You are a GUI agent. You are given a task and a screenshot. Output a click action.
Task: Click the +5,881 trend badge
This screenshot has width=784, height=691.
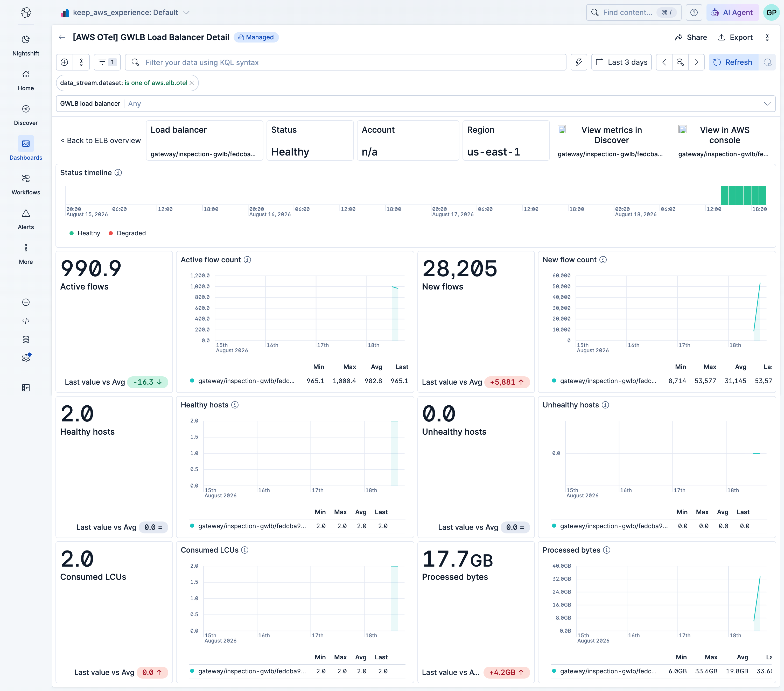tap(507, 382)
